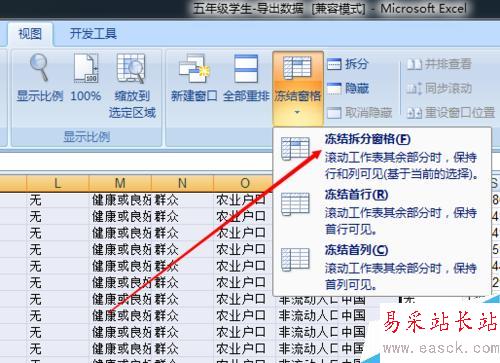The width and height of the screenshot is (500, 363).
Task: Select column M header
Action: click(120, 183)
